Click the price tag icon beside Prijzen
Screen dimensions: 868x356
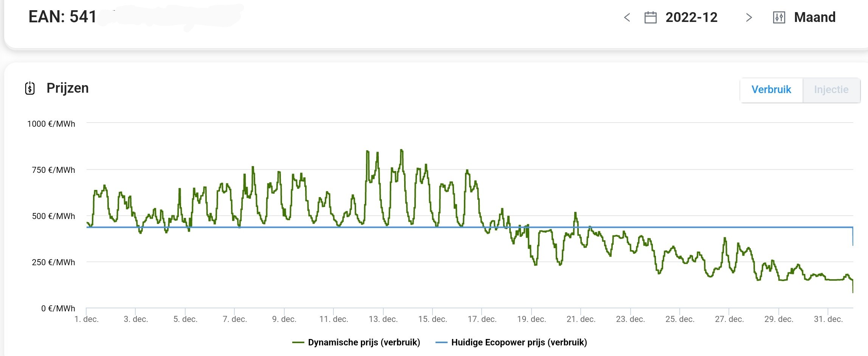coord(30,88)
